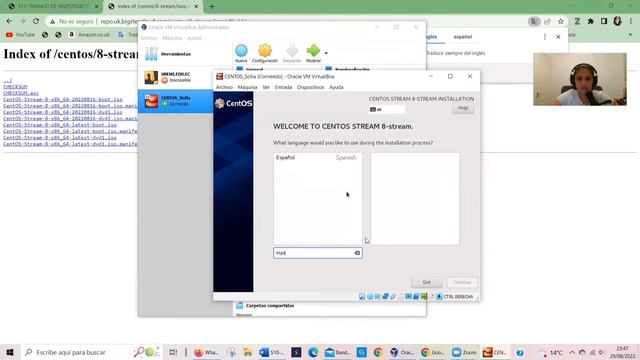Click the green Mostrar arrow icon

click(313, 53)
